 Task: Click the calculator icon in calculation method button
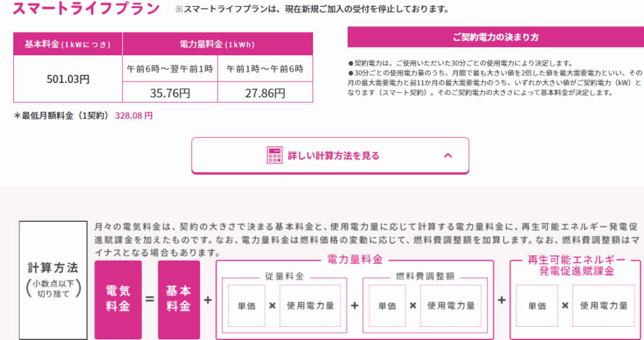(274, 156)
